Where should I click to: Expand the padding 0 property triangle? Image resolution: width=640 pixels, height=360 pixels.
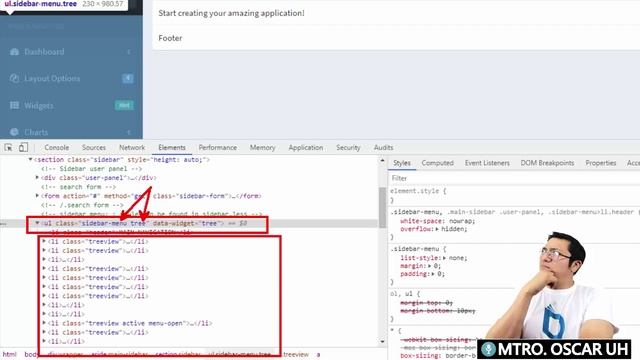pos(433,274)
